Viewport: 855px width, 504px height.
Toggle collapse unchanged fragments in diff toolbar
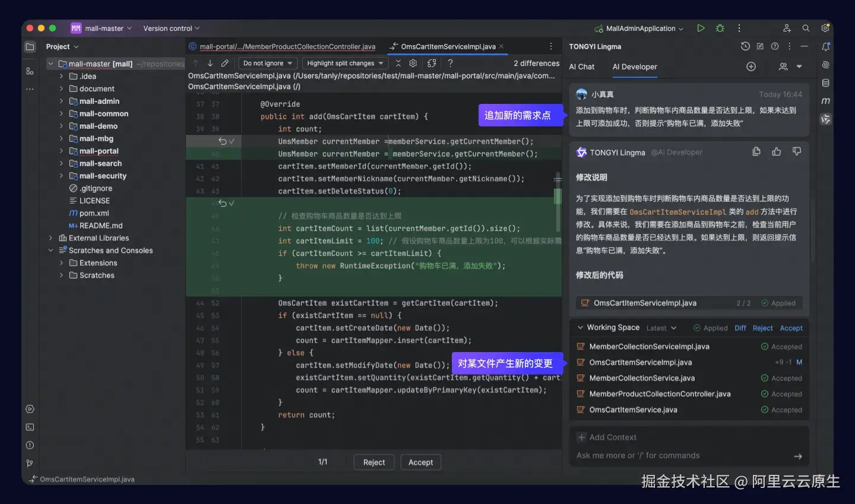(398, 63)
